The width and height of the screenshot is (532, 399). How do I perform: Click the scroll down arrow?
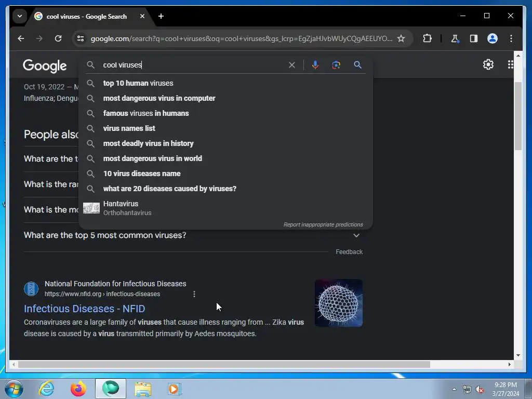click(518, 355)
